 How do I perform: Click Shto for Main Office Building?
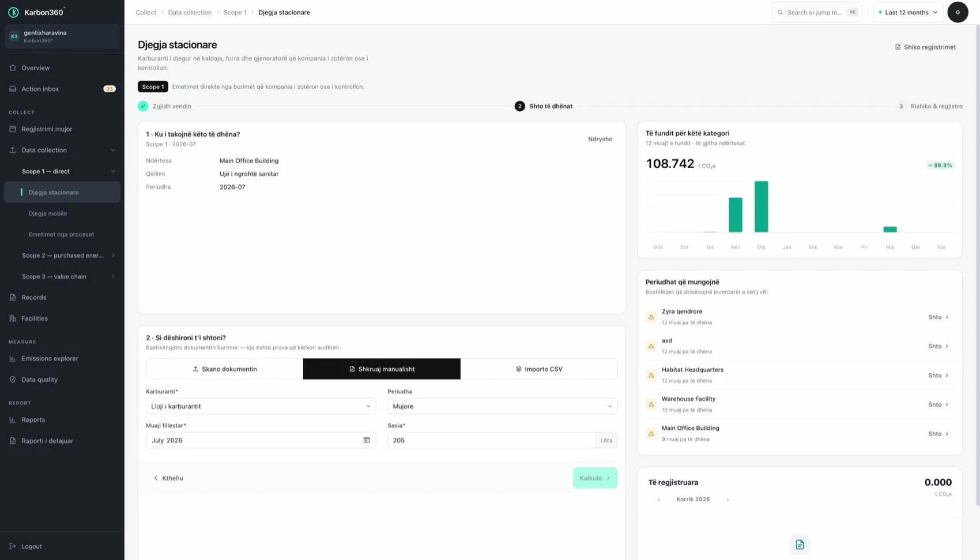(938, 434)
